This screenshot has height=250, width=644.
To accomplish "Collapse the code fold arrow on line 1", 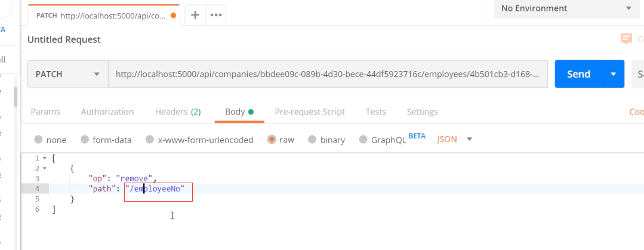I will [x=45, y=158].
